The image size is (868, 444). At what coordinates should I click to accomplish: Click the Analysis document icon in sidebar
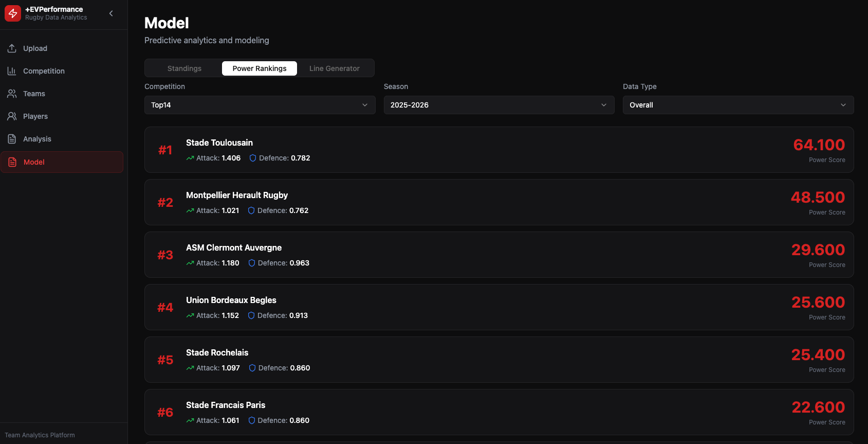click(12, 139)
